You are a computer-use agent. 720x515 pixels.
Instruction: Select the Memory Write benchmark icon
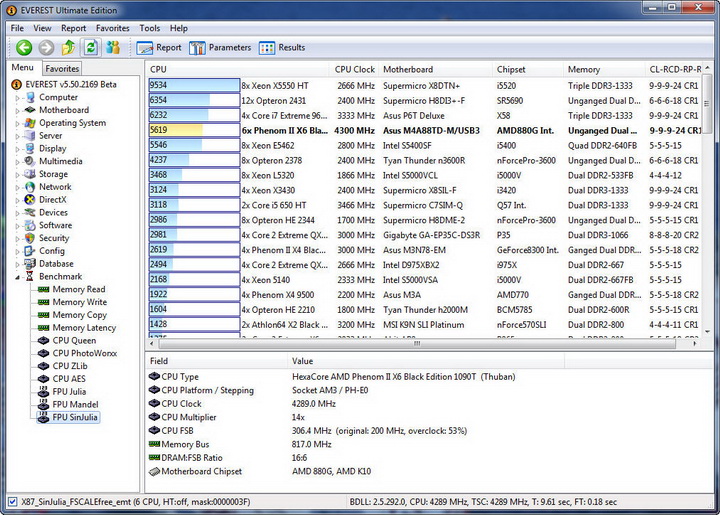click(x=44, y=302)
